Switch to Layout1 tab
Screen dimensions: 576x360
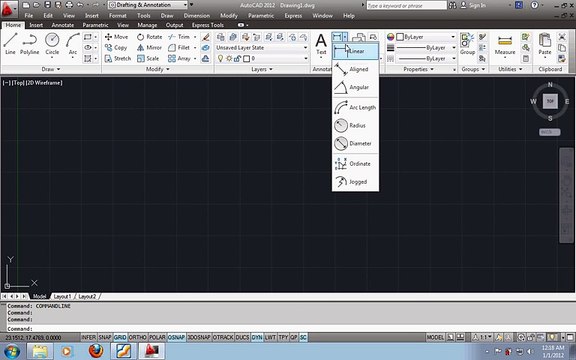click(x=62, y=296)
